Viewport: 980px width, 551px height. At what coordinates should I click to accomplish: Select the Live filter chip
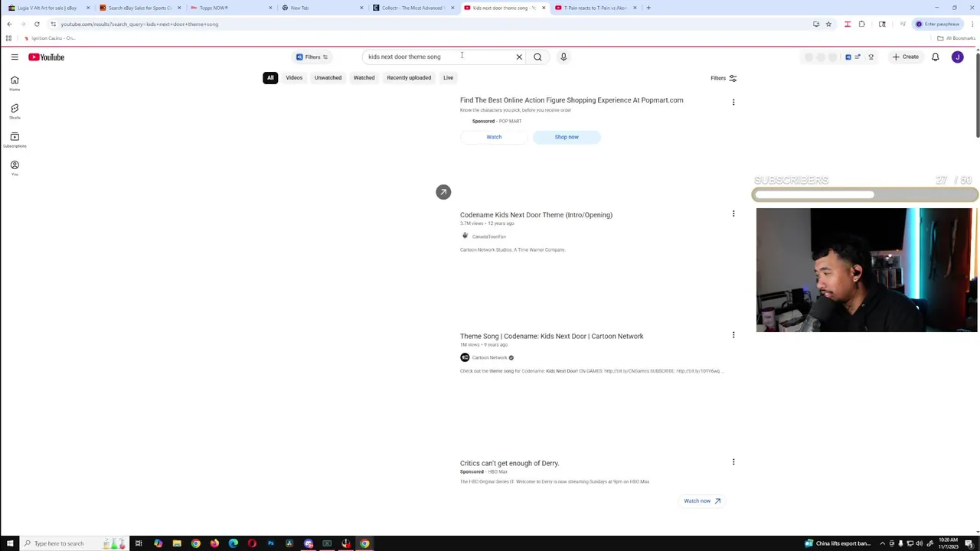pos(448,77)
